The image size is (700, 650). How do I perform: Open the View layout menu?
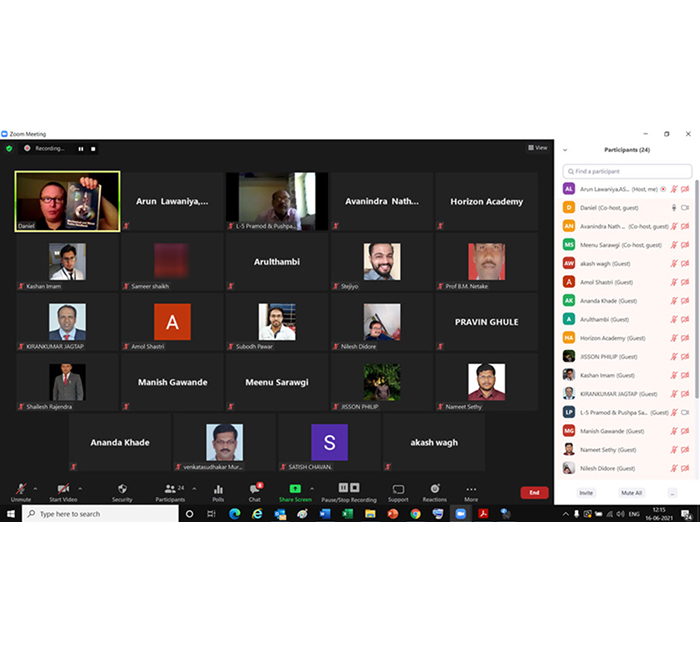click(x=538, y=148)
